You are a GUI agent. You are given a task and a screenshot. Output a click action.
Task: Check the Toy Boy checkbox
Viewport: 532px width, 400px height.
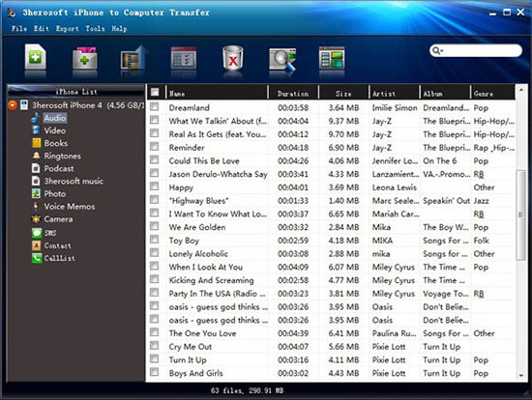point(155,240)
